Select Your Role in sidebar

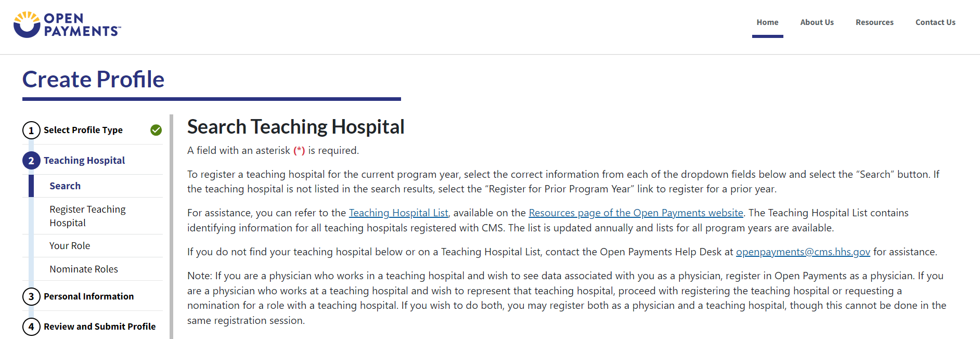pos(70,246)
